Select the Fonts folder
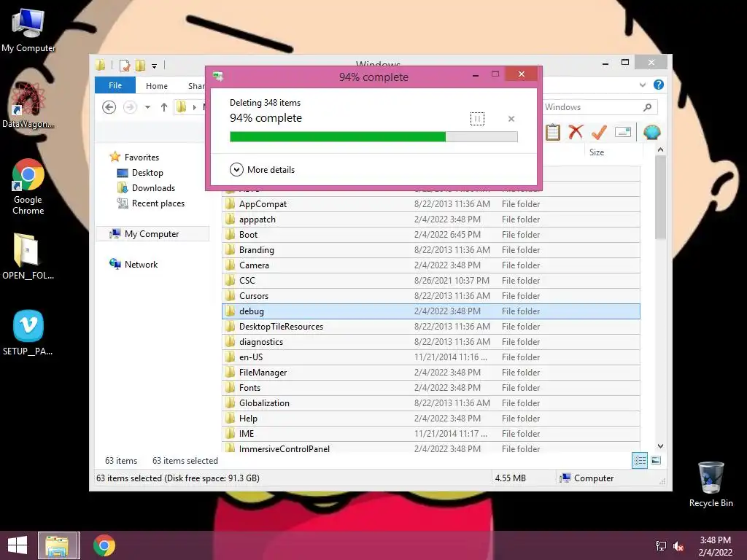Image resolution: width=747 pixels, height=560 pixels. (x=430, y=388)
